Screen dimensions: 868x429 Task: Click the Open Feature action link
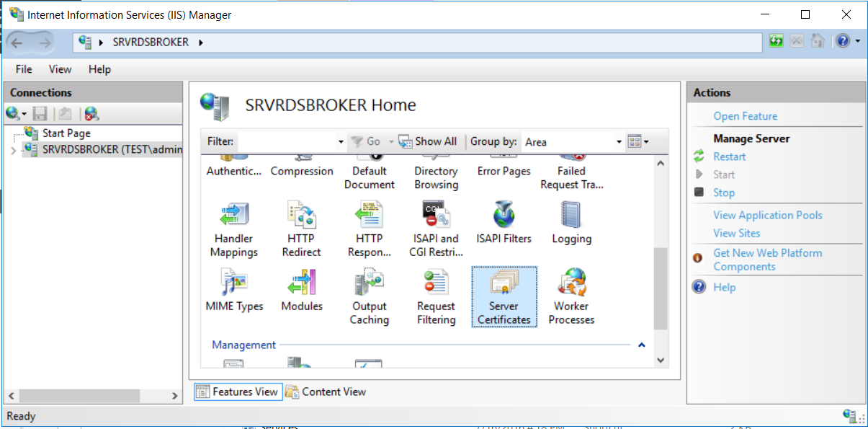click(x=745, y=116)
